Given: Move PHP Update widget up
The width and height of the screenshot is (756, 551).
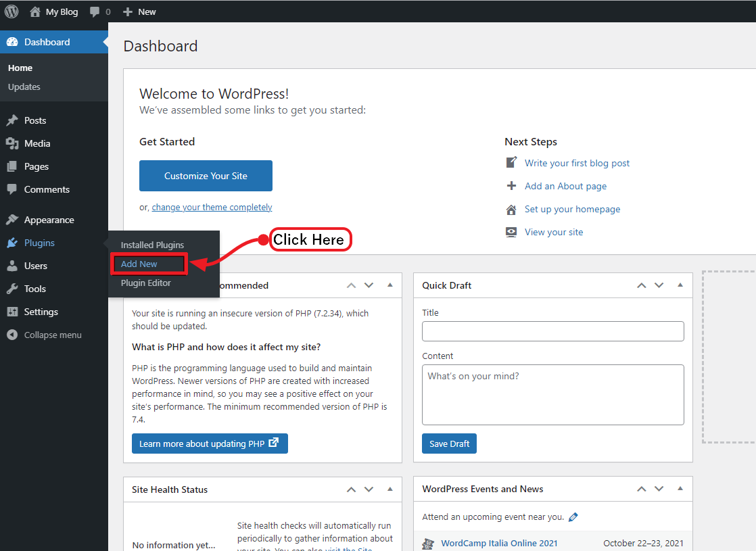Looking at the screenshot, I should pos(352,285).
